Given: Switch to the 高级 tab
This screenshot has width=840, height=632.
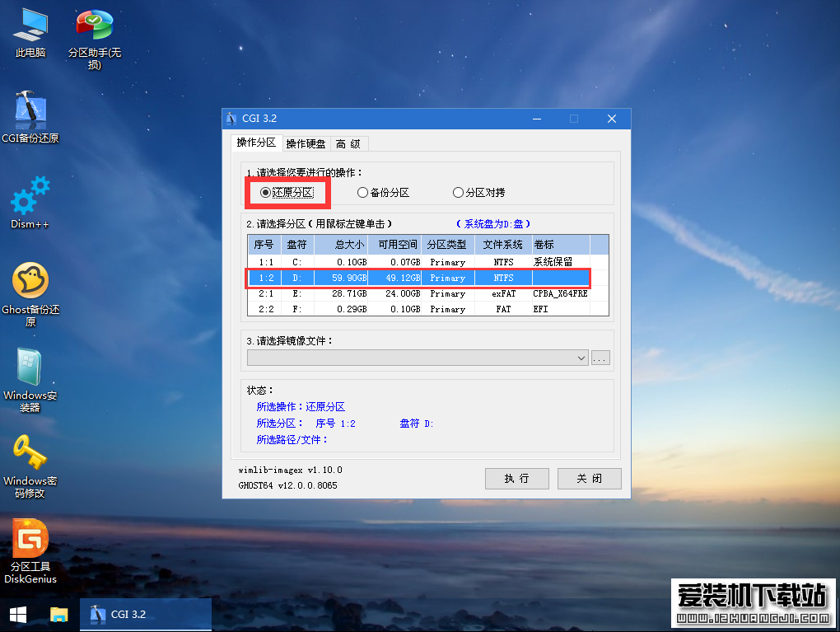Looking at the screenshot, I should (348, 143).
